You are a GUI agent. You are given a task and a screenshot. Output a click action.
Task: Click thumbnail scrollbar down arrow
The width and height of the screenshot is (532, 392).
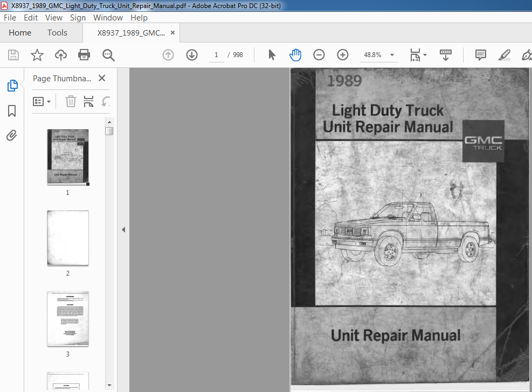click(x=109, y=385)
